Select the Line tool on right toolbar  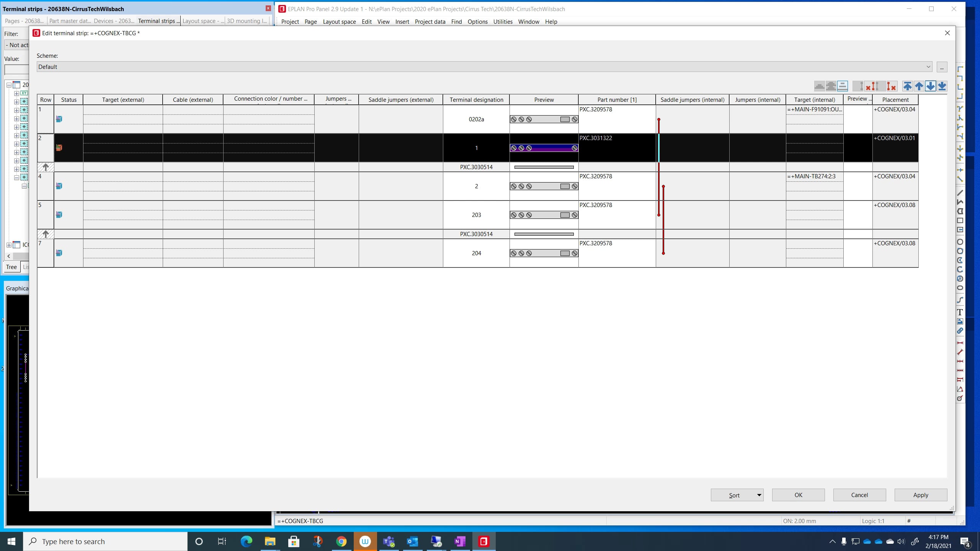click(x=960, y=193)
